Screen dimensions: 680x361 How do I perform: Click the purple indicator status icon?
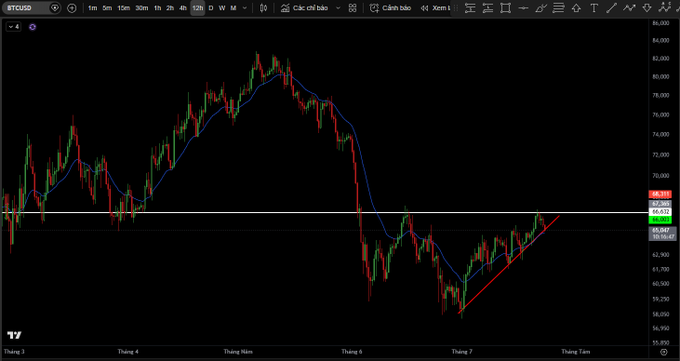coord(33,27)
